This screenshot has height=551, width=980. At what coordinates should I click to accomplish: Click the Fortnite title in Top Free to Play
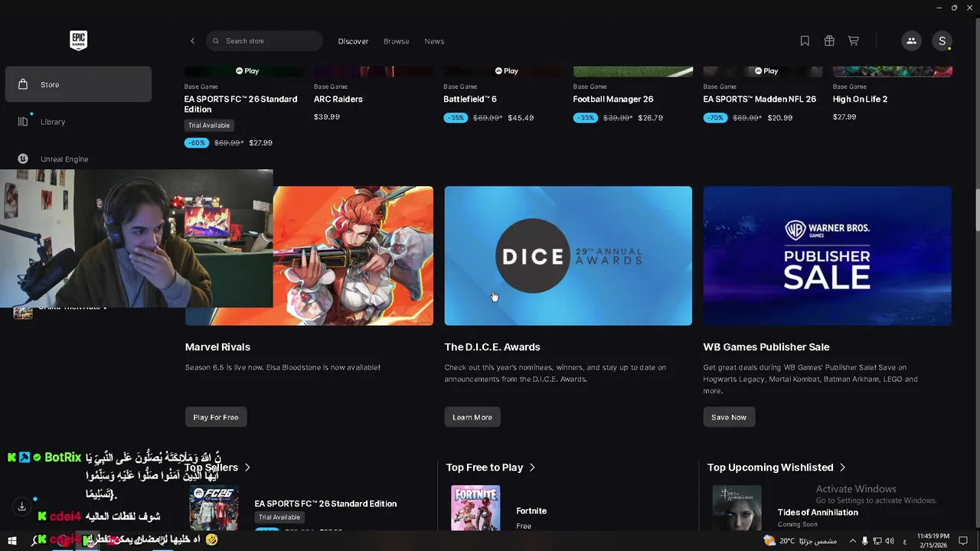(x=531, y=510)
